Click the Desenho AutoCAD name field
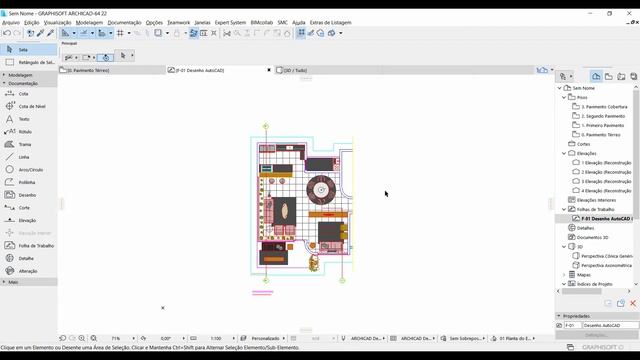Viewport: 640px width, 360px height. click(610, 325)
